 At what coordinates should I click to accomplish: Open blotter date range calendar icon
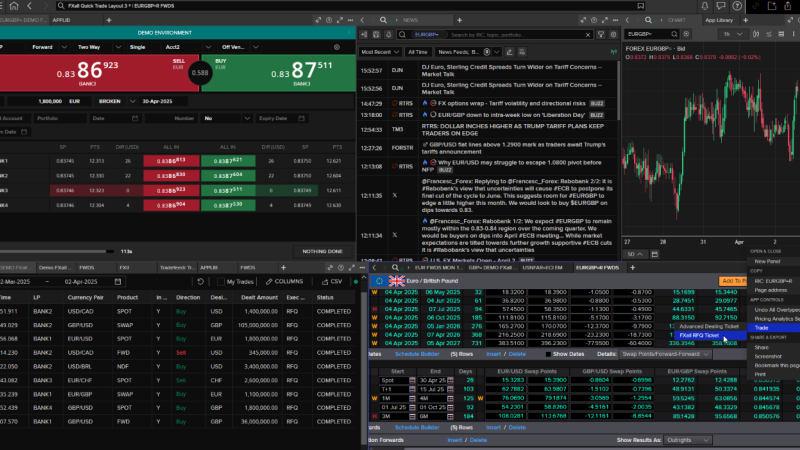tap(118, 282)
